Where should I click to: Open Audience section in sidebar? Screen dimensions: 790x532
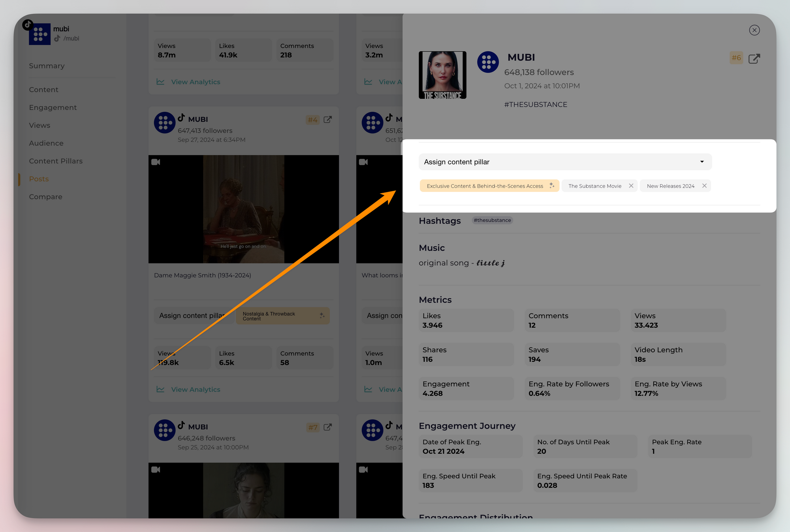pos(46,143)
